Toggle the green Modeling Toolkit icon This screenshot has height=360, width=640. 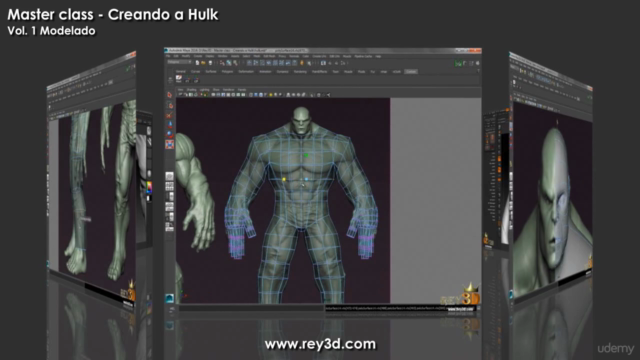click(458, 63)
